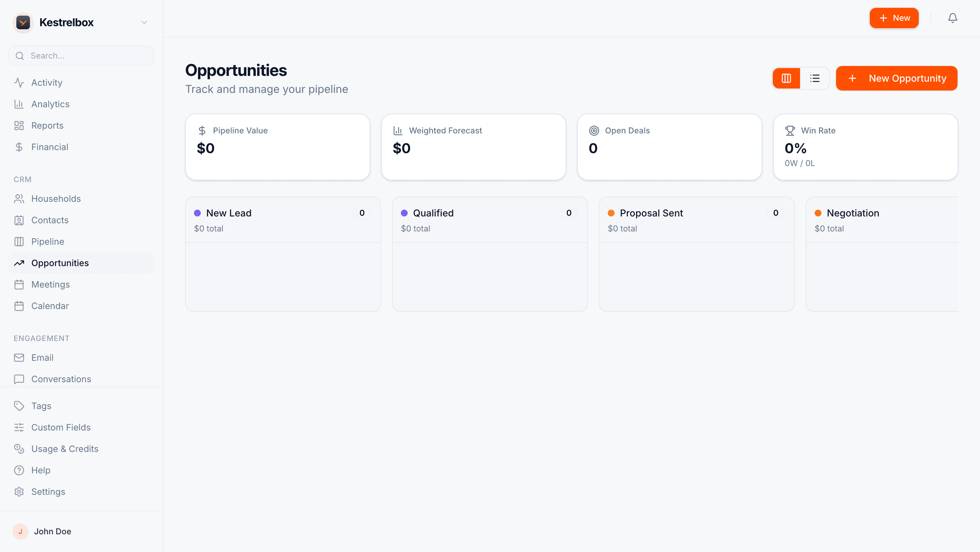
Task: Select the Meetings calendar icon
Action: 19,284
